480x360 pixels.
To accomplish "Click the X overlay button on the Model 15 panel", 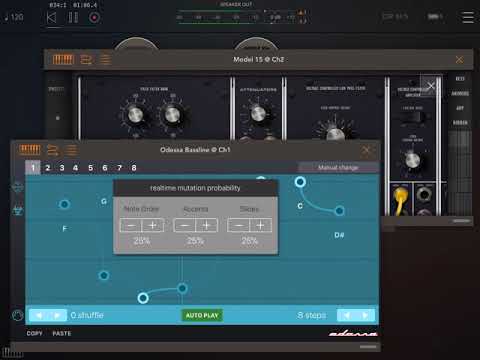I will [431, 86].
